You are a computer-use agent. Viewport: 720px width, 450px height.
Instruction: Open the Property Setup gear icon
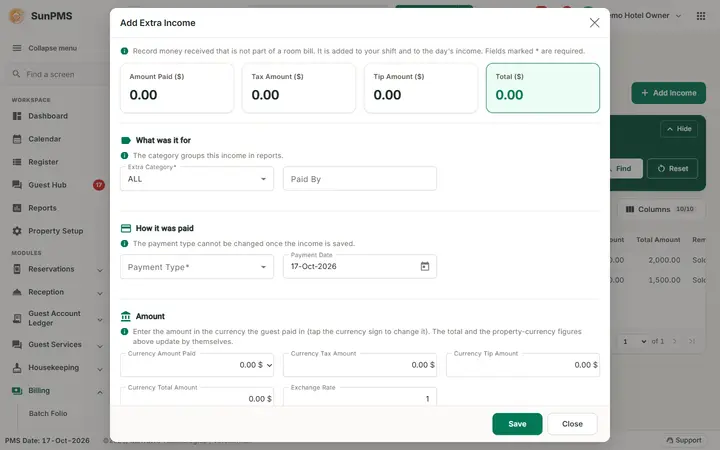click(17, 231)
